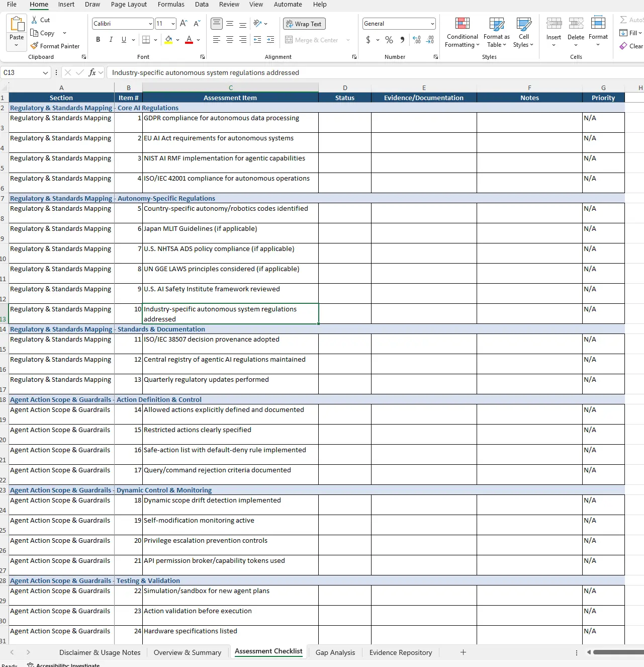This screenshot has width=644, height=667.
Task: Switch to the Gap Analysis sheet
Action: (x=335, y=652)
